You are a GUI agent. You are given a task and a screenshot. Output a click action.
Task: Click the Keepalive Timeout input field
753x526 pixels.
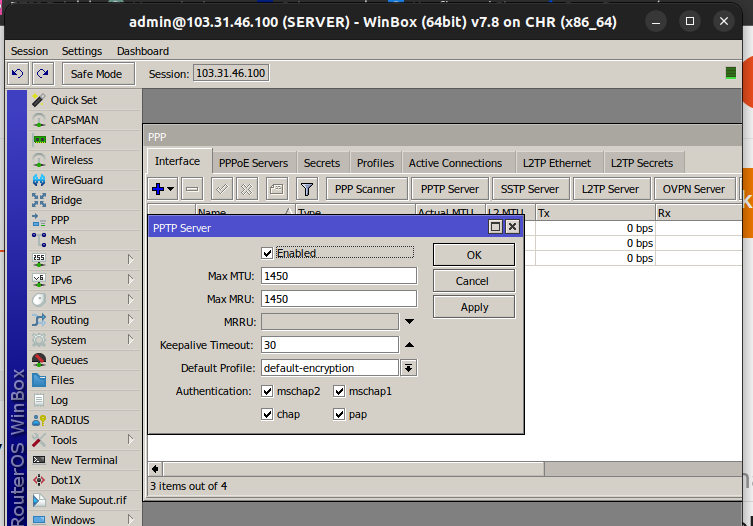pos(330,345)
